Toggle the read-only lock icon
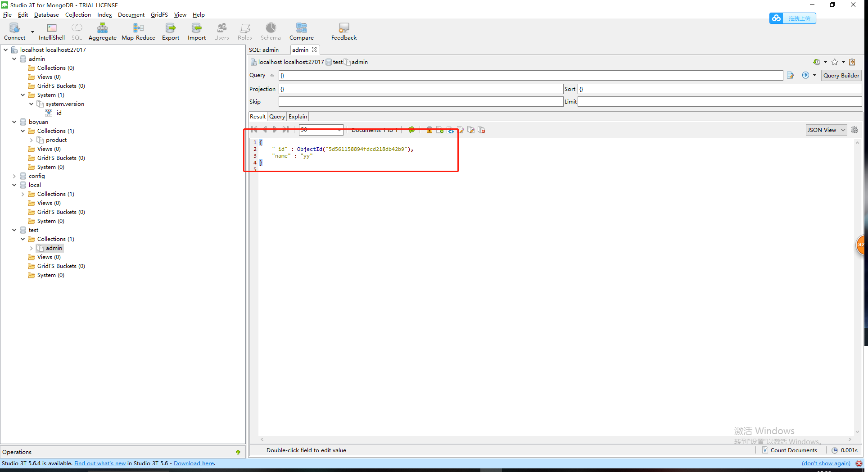 point(429,130)
